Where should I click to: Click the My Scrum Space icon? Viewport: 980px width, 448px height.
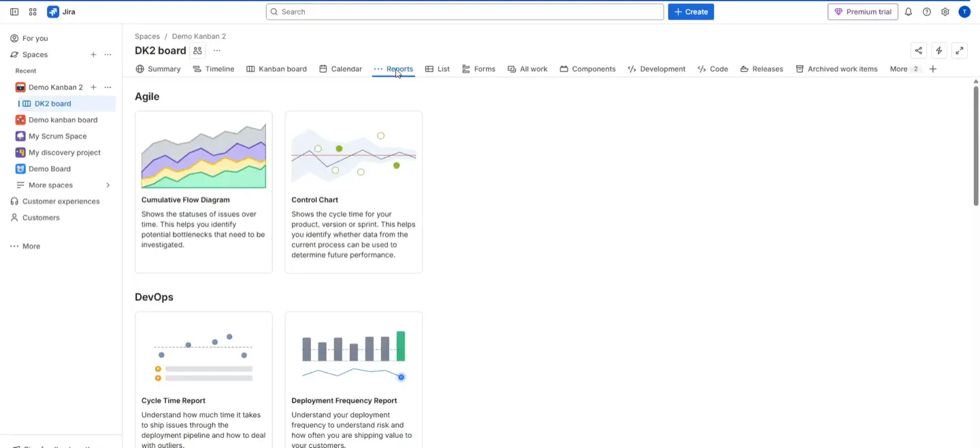pyautogui.click(x=20, y=136)
